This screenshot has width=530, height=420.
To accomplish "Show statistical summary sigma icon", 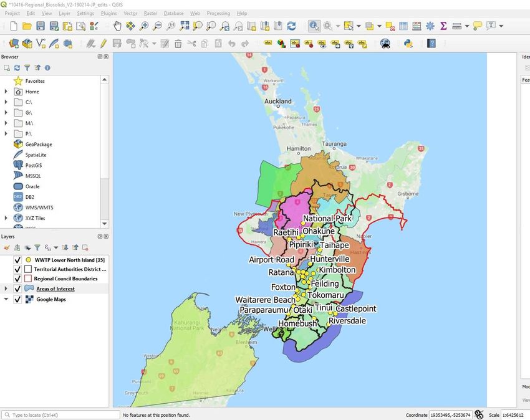I will (x=443, y=26).
